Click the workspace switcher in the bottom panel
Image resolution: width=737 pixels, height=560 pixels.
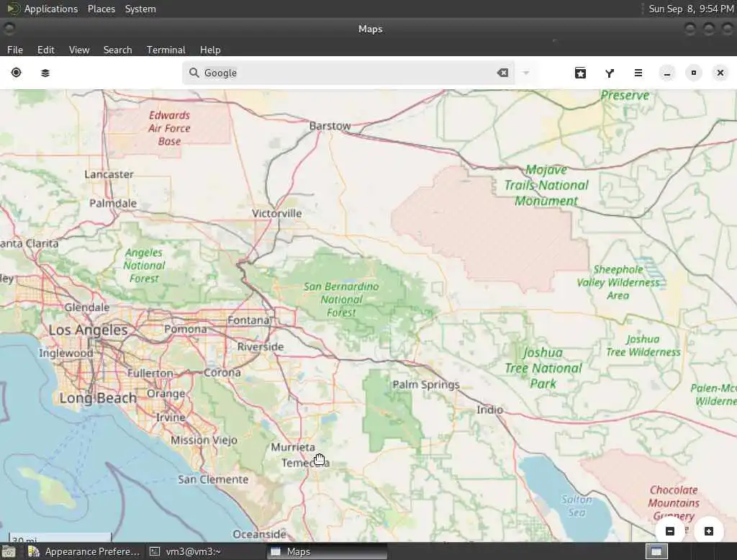pyautogui.click(x=656, y=551)
